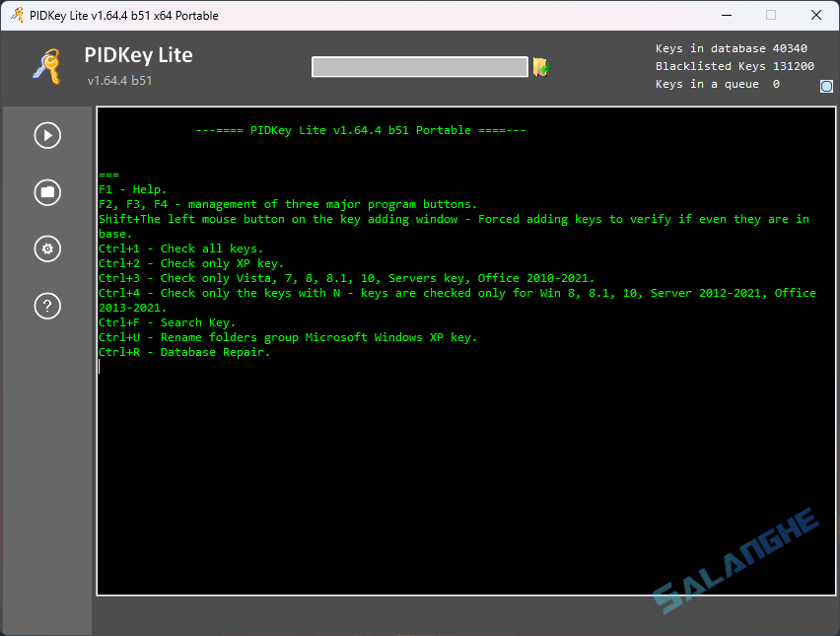Minimize the PIDKey Lite window
The height and width of the screenshot is (636, 840).
click(x=726, y=15)
